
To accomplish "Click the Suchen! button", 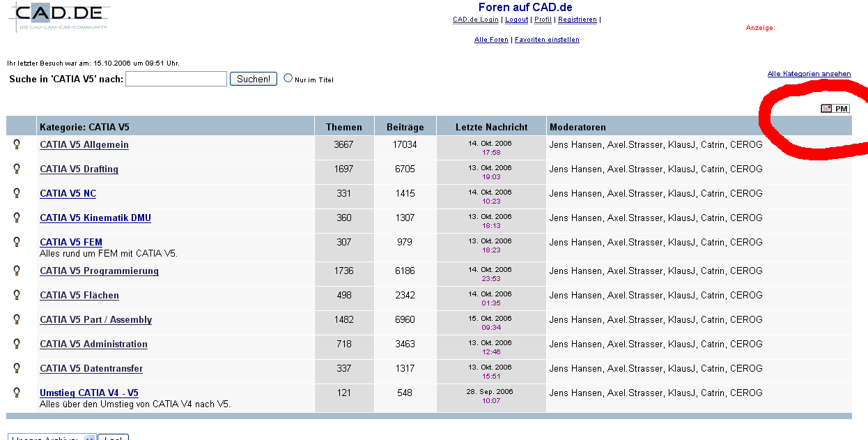I will click(x=254, y=79).
